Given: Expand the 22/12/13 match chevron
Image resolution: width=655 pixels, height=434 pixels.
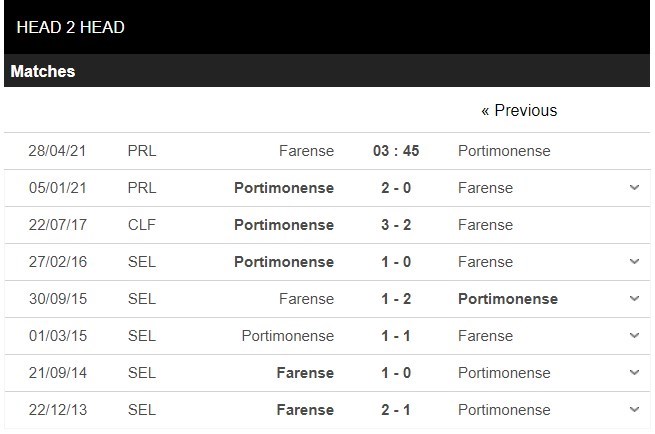Looking at the screenshot, I should click(634, 410).
